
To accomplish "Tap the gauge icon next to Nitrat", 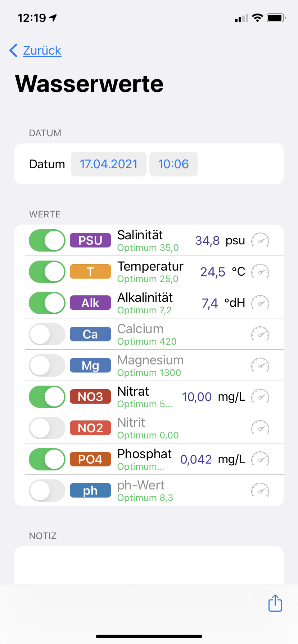I will pos(260,397).
